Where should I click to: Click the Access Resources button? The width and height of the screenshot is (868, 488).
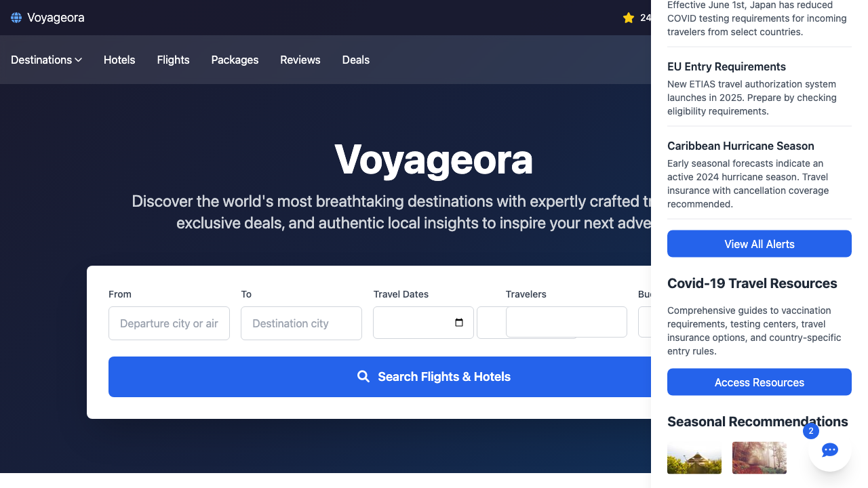click(759, 382)
